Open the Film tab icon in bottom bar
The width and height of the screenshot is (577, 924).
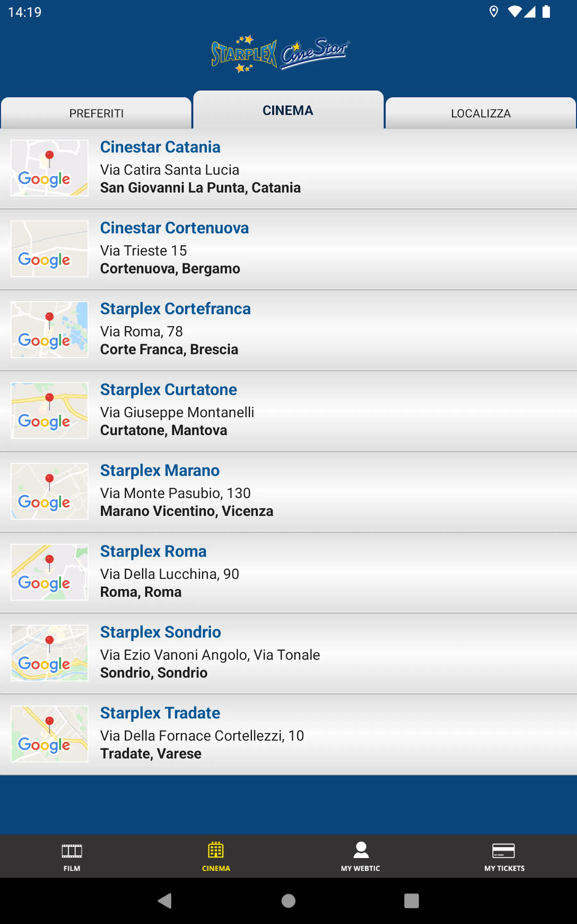tap(72, 851)
